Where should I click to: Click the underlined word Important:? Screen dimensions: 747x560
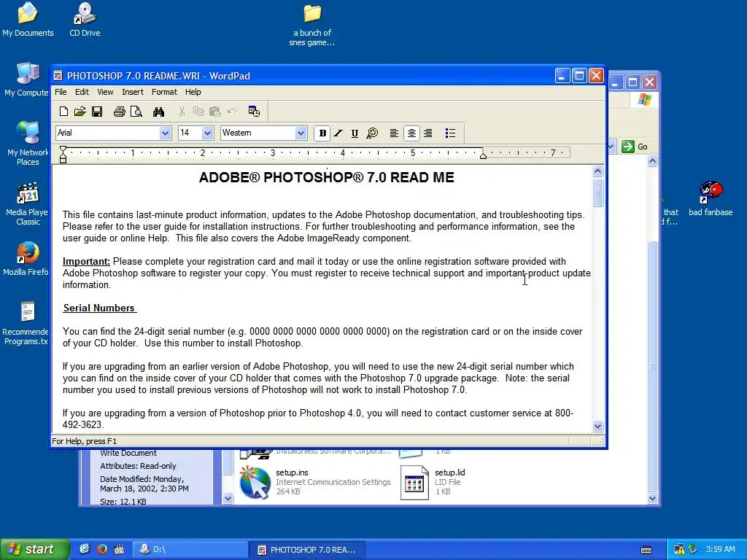[x=86, y=262]
